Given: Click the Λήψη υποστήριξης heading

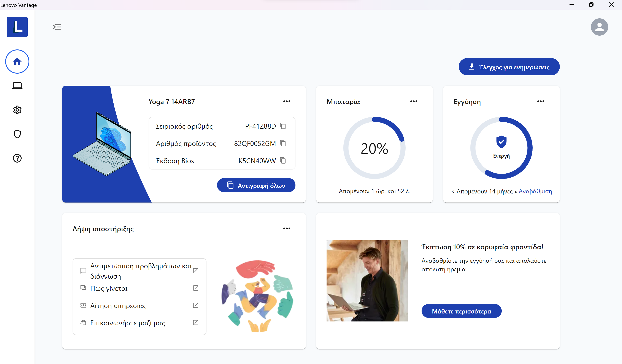Looking at the screenshot, I should 103,229.
